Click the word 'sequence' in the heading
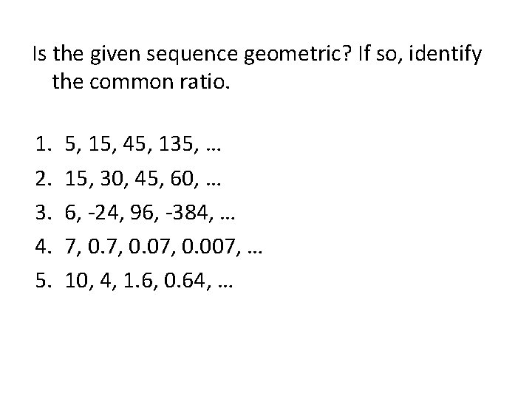532x399 pixels. click(x=192, y=54)
